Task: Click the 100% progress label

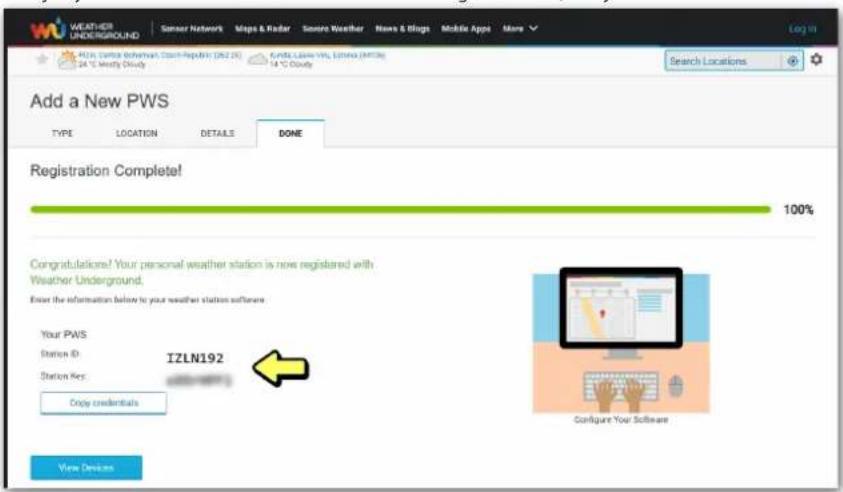Action: 798,210
